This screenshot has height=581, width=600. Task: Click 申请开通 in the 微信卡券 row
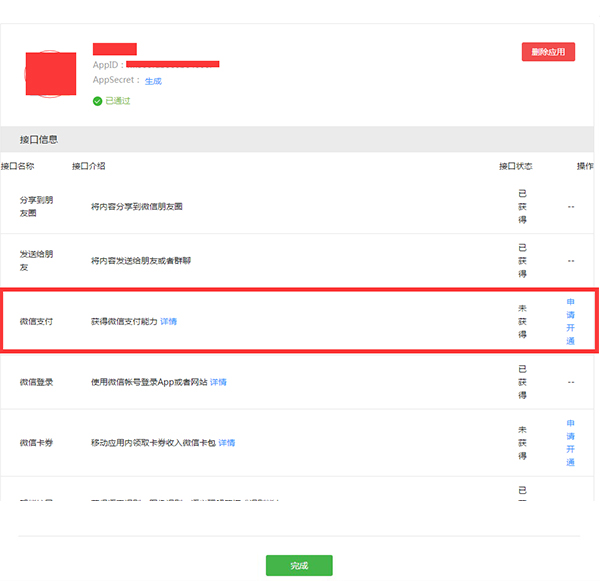tap(571, 442)
